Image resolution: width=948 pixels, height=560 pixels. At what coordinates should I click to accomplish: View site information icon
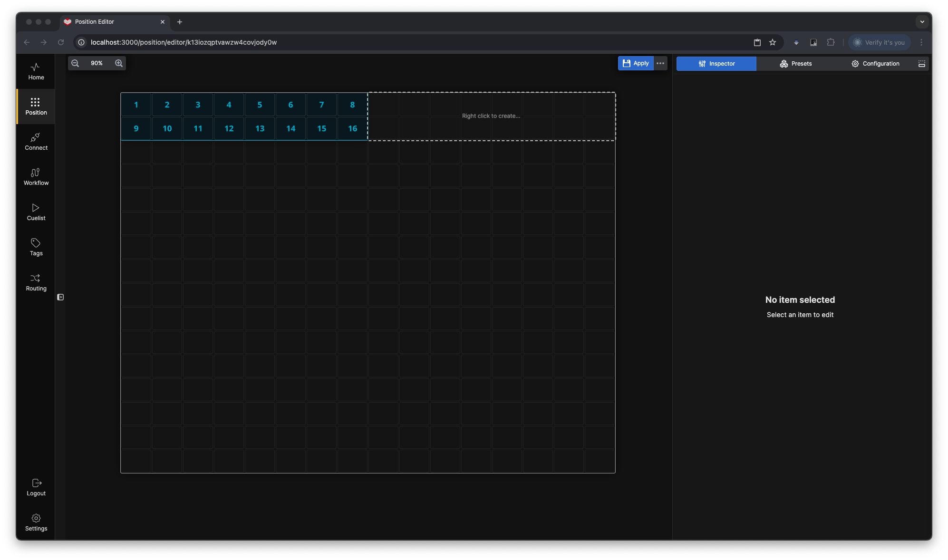coord(81,42)
